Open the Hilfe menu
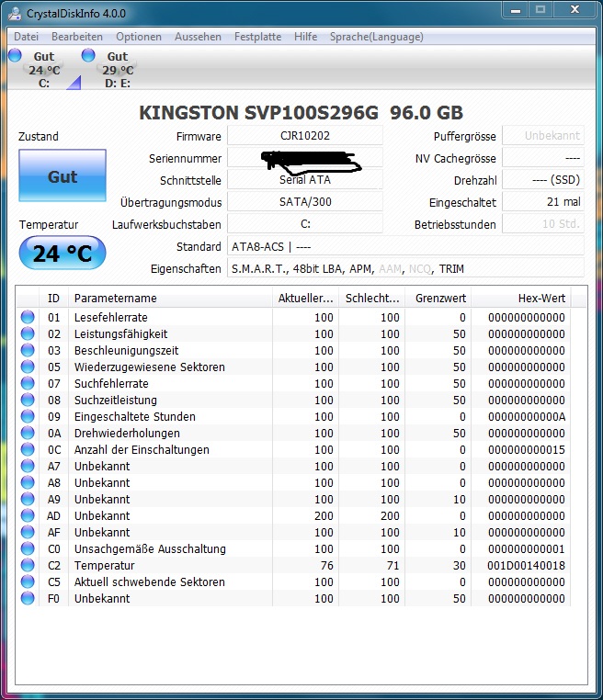This screenshot has height=700, width=603. point(305,37)
